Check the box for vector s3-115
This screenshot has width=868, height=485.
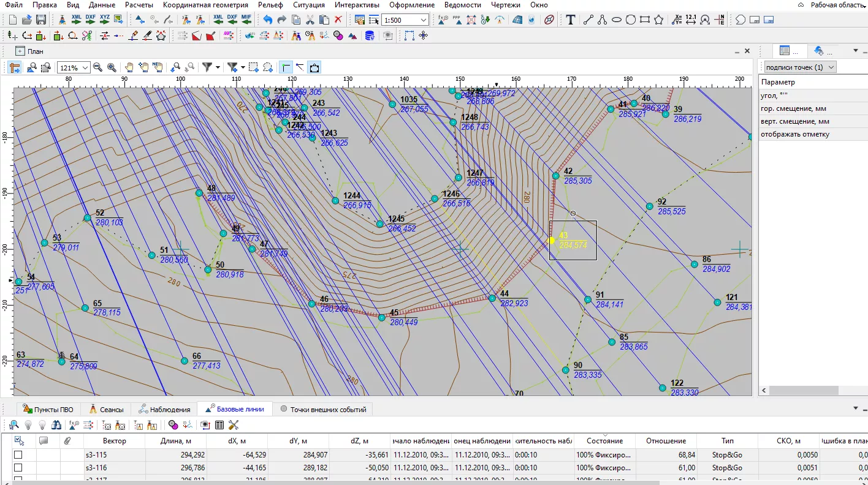18,455
